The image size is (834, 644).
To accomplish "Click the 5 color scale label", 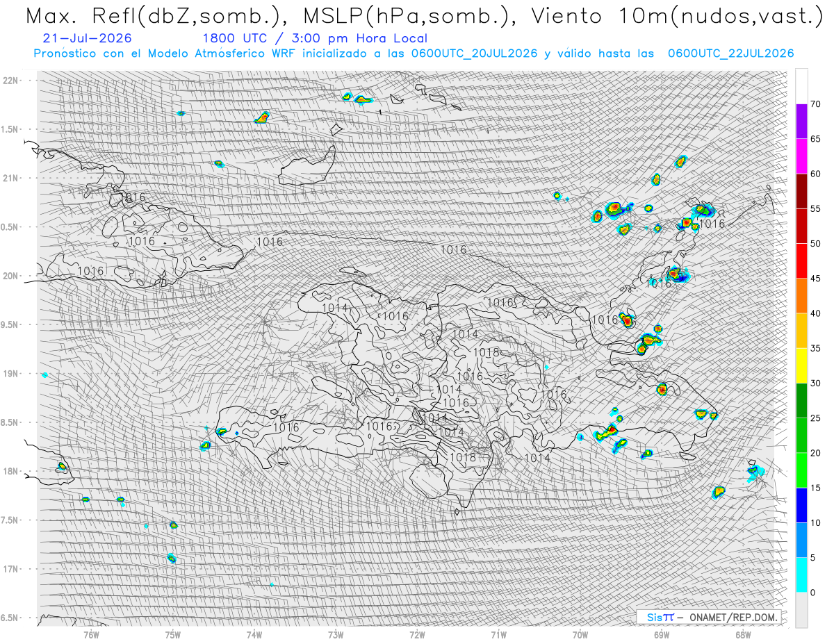I will click(x=812, y=558).
